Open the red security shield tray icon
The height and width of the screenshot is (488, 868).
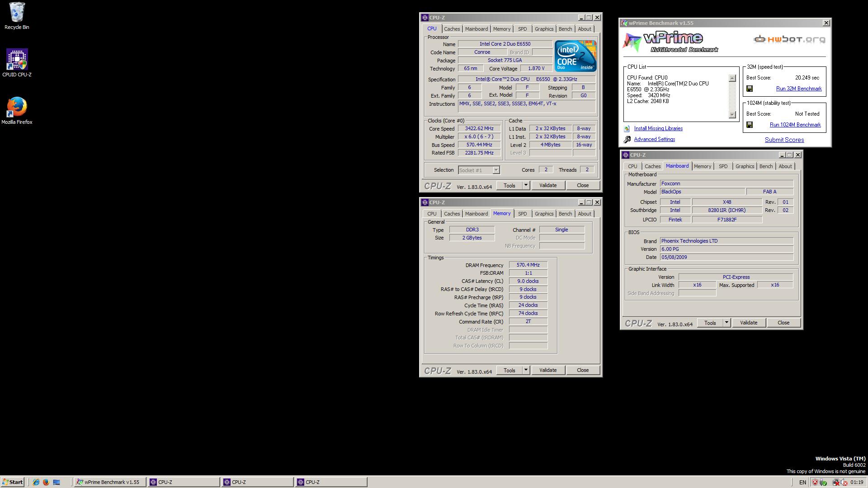(815, 482)
